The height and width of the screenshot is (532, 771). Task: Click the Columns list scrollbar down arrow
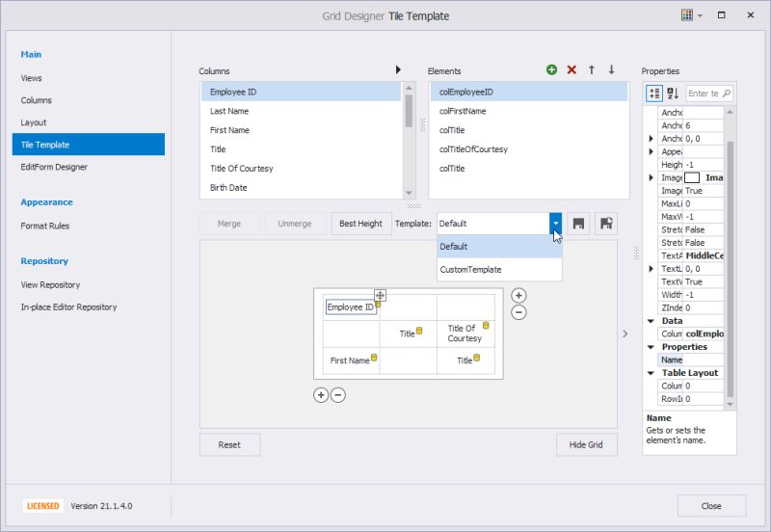click(x=409, y=193)
